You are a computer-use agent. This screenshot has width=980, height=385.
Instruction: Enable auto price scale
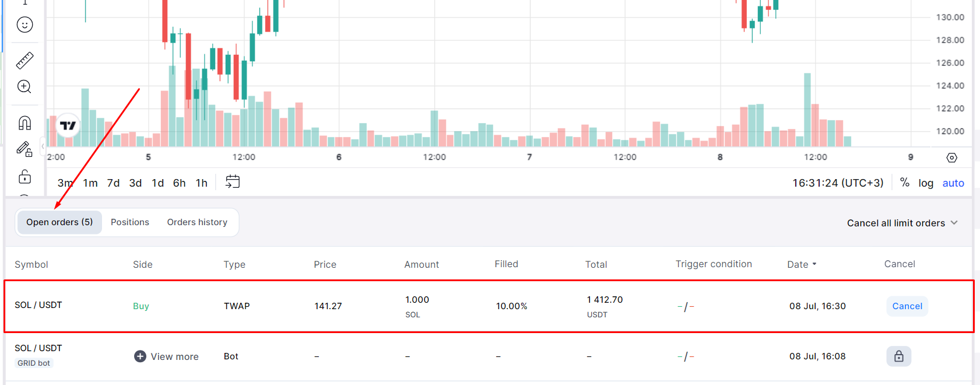[x=953, y=183]
